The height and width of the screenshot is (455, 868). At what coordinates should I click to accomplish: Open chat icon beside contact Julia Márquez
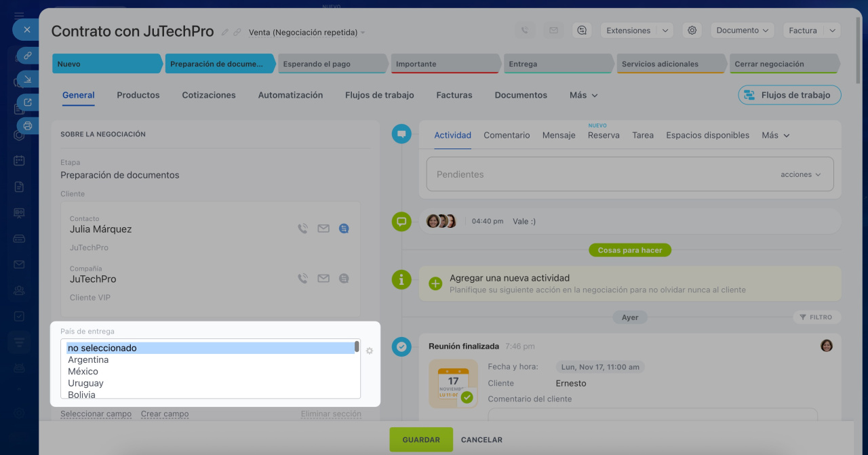point(344,229)
